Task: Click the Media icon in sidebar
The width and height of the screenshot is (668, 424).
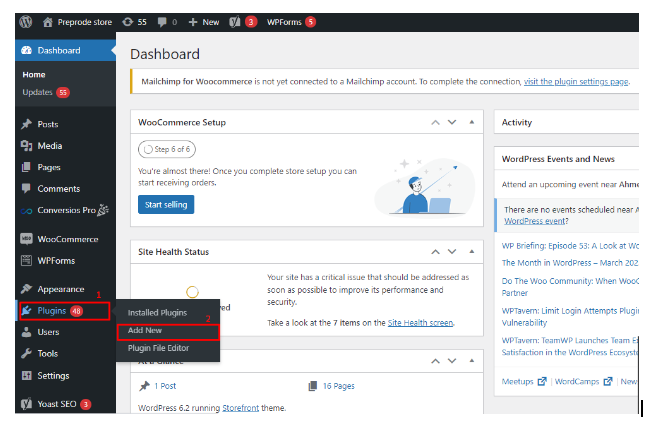Action: pos(26,146)
